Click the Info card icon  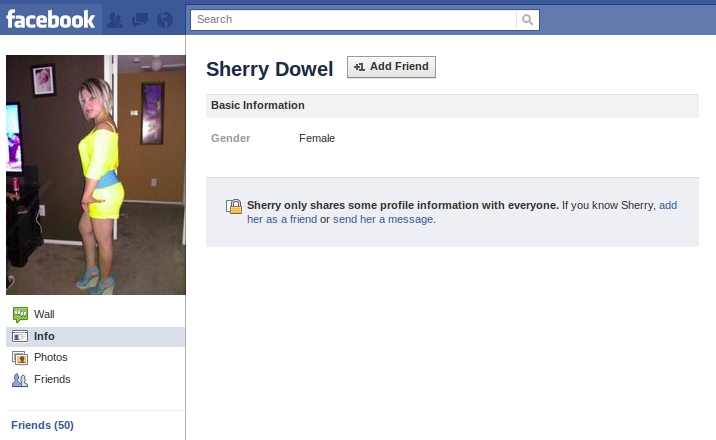pos(20,336)
